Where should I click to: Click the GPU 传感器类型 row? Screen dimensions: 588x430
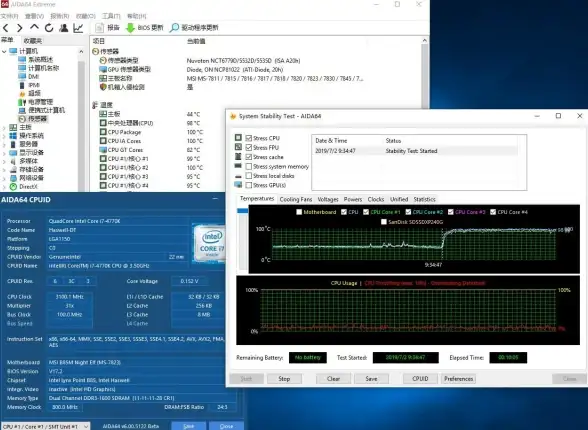click(x=191, y=69)
